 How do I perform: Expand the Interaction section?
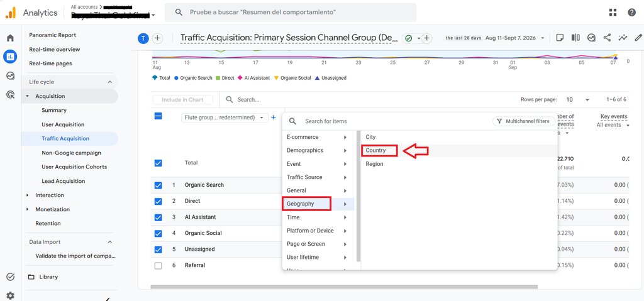(28, 195)
